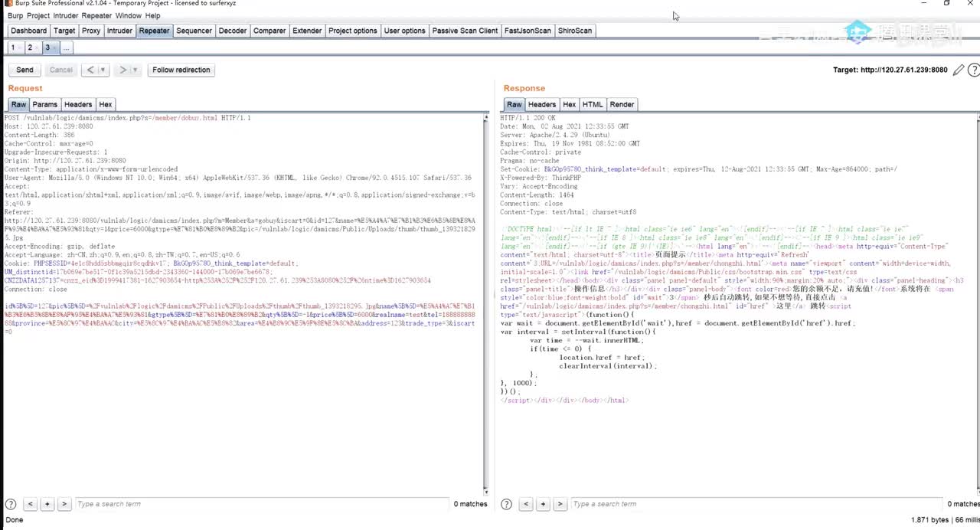Open the Intruder menu
980x530 pixels.
(66, 15)
